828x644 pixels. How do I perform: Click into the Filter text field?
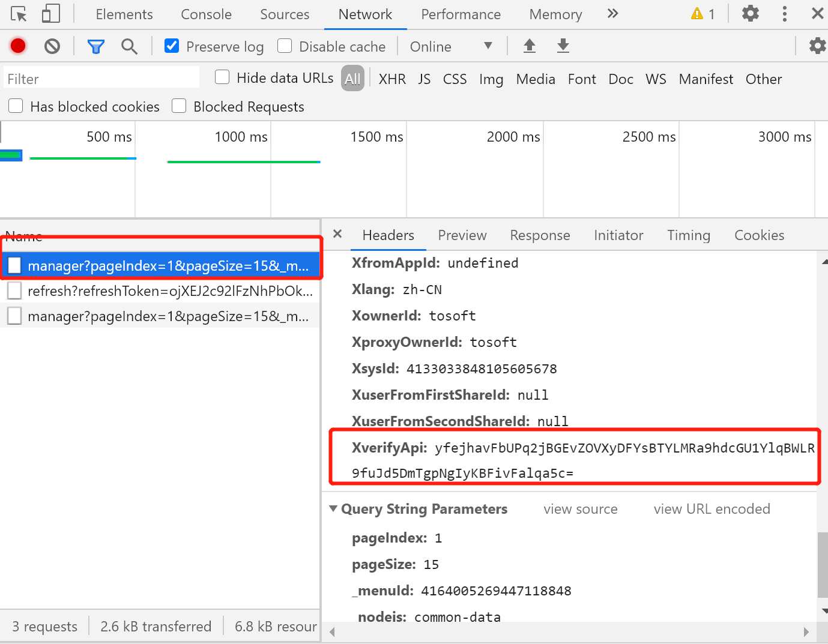101,79
